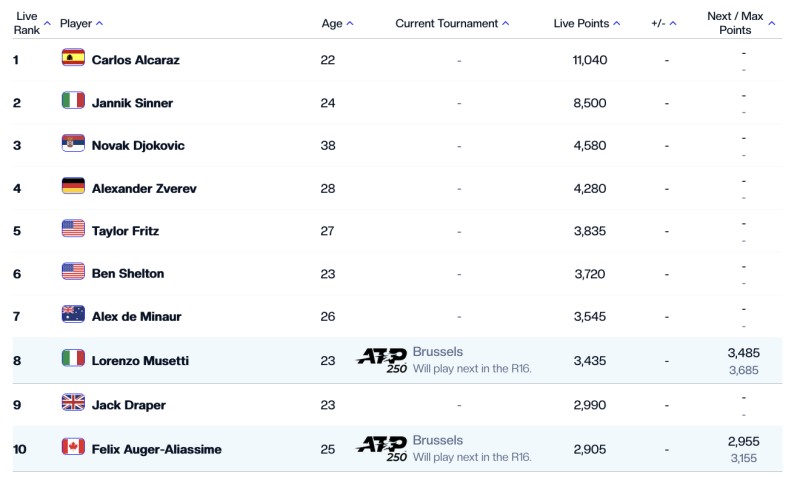Sort table by Player column arrow
Screen dimensions: 800x490
coord(99,23)
